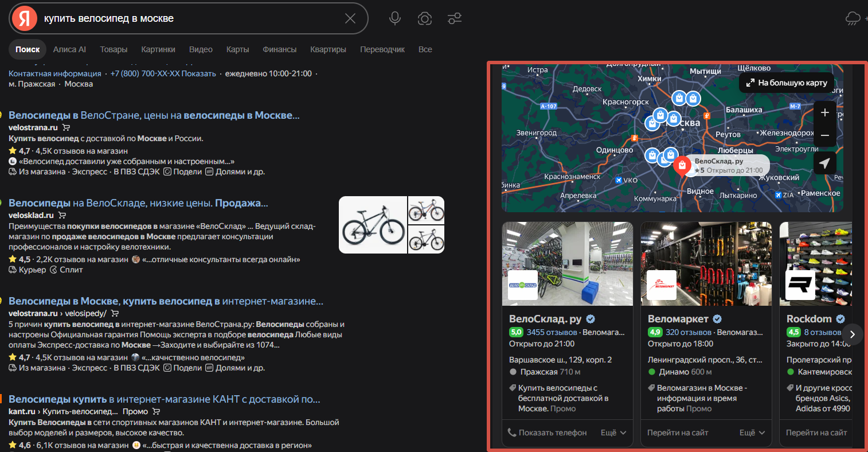The width and height of the screenshot is (868, 452).
Task: Open result 'Велосипеды в ВелоСтране, цены на'
Action: 154,115
